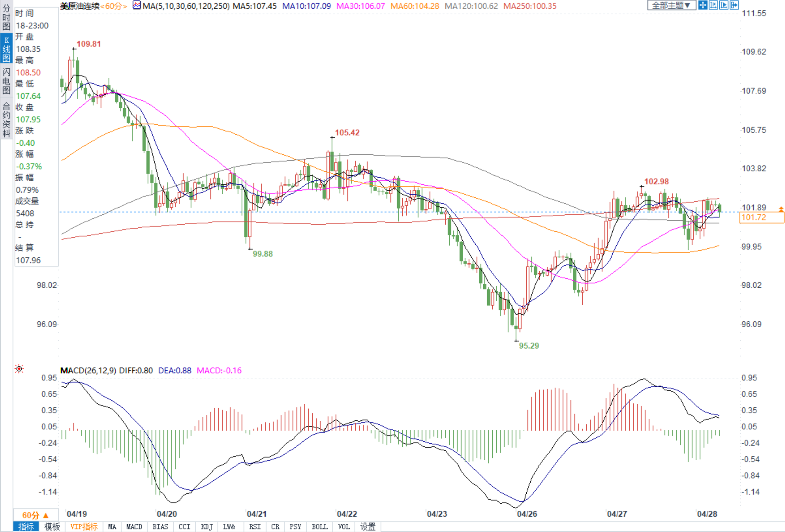This screenshot has width=785, height=532.
Task: Click the VIP指标 button
Action: [x=84, y=527]
